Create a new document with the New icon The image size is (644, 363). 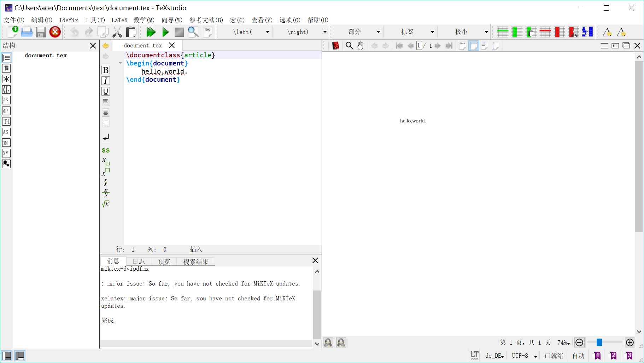click(13, 32)
